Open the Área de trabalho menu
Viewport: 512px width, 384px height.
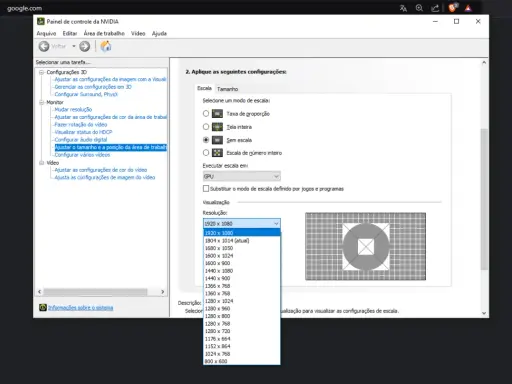tap(104, 33)
